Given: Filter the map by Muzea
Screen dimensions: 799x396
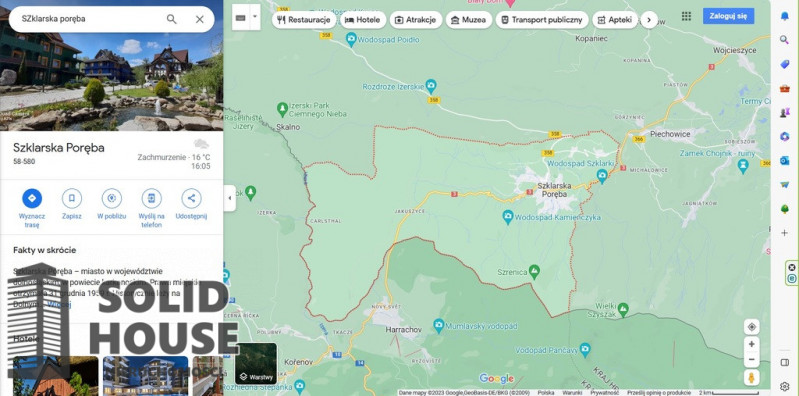Looking at the screenshot, I should [469, 20].
